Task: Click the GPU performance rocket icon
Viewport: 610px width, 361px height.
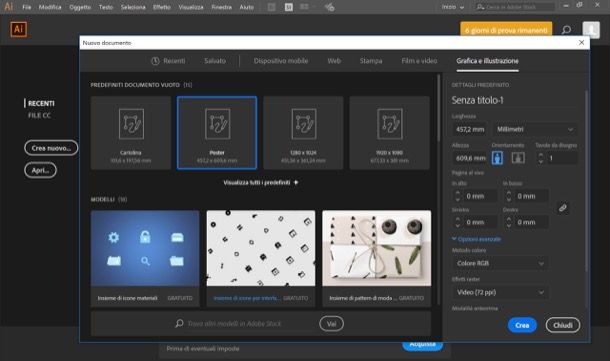Action: click(x=330, y=7)
